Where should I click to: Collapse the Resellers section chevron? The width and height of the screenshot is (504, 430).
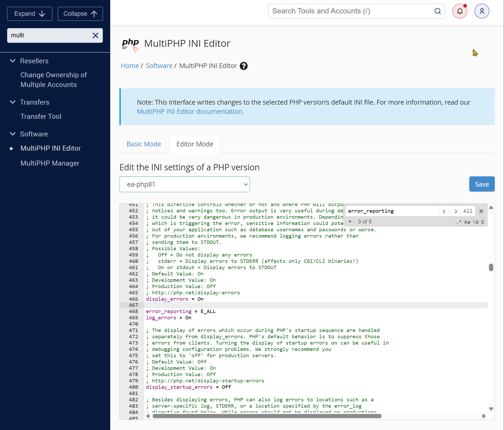tap(12, 61)
